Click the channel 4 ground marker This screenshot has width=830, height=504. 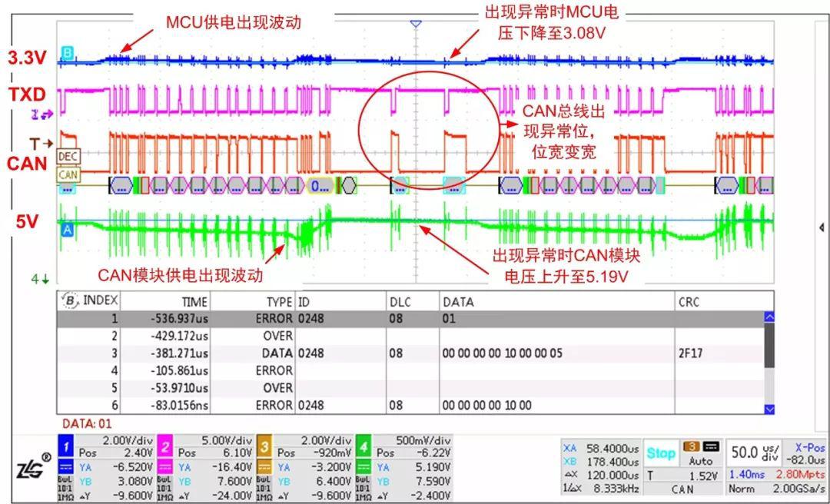pyautogui.click(x=41, y=278)
